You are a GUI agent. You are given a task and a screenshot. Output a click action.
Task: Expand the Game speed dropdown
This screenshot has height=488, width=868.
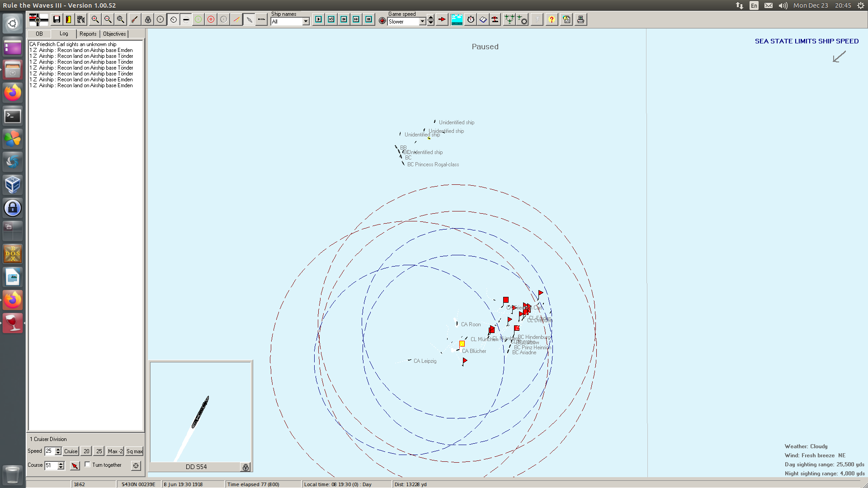(x=422, y=22)
